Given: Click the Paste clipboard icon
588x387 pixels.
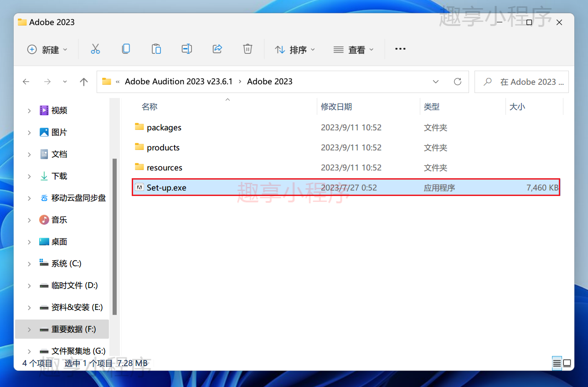Looking at the screenshot, I should pyautogui.click(x=156, y=49).
